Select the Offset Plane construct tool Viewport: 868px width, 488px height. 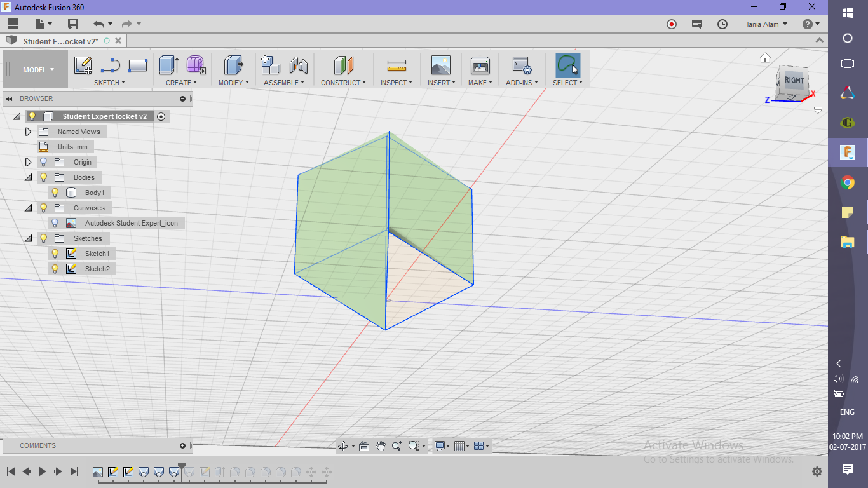pos(343,65)
